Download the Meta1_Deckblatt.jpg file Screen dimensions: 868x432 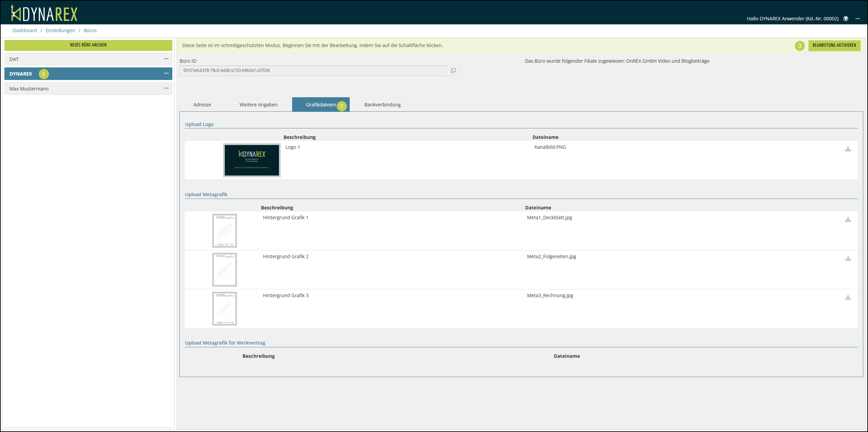pos(848,219)
